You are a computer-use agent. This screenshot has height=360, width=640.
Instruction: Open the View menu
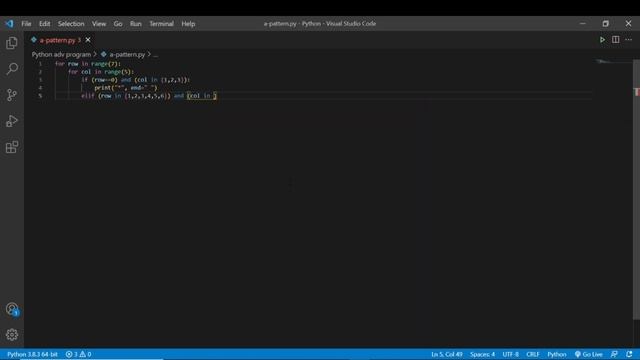[x=99, y=24]
